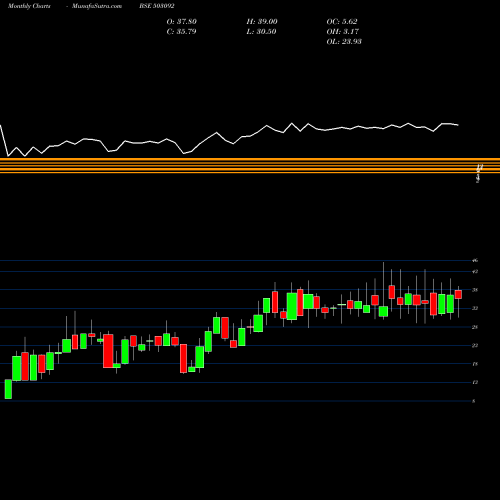Click the 12 price axis label

pyautogui.click(x=475, y=382)
